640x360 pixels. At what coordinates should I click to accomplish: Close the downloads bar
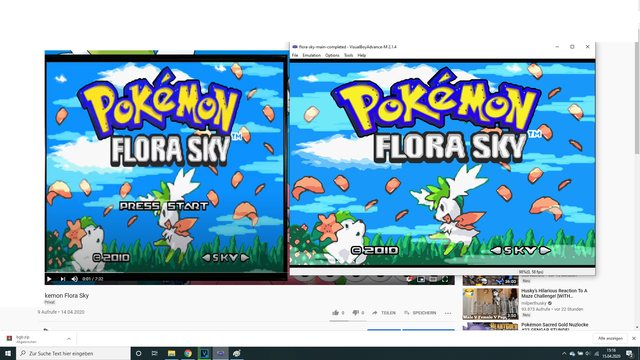coord(634,338)
